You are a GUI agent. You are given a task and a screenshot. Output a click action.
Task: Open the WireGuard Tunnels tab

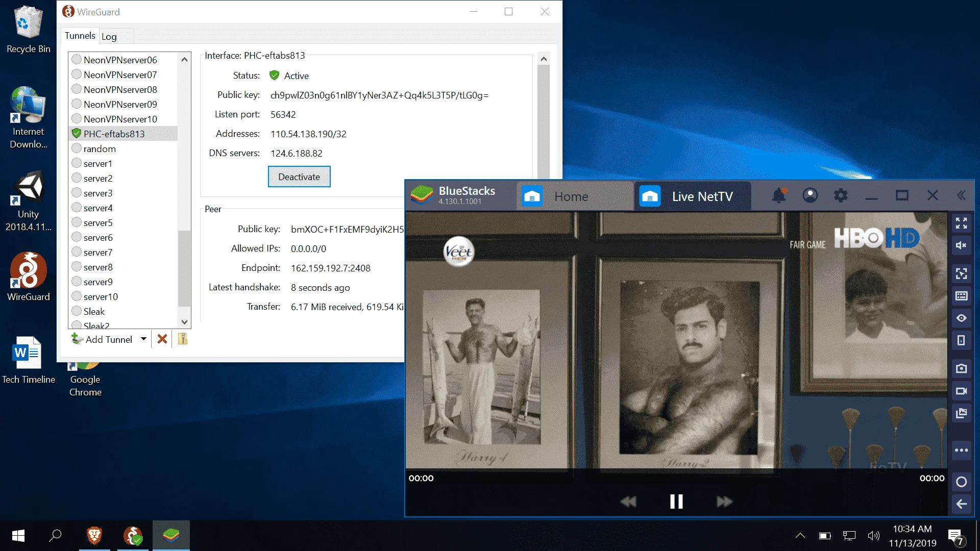coord(80,36)
